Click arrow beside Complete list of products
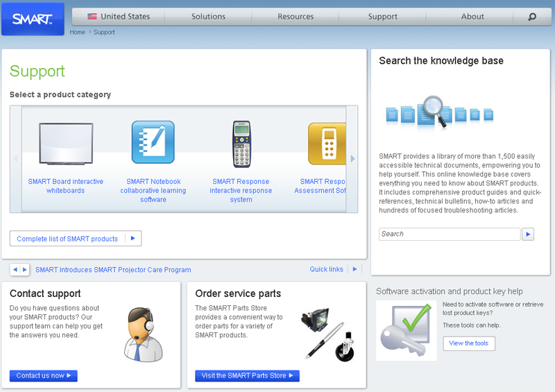 pos(133,238)
